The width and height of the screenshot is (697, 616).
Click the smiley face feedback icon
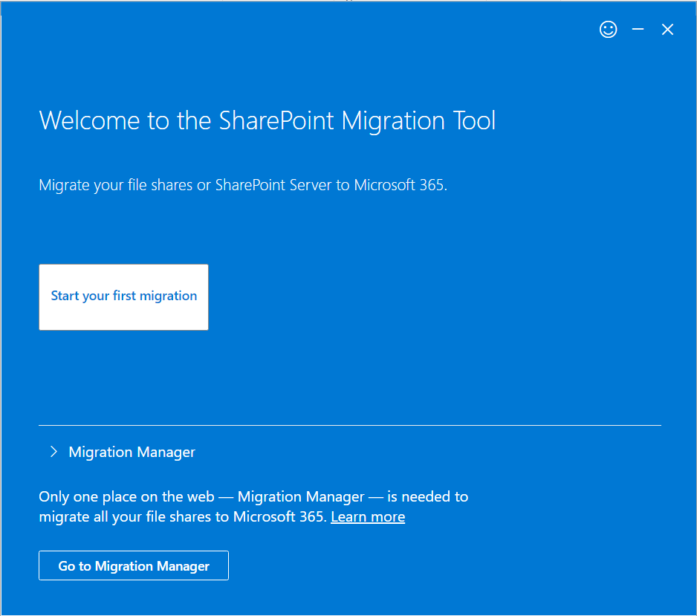click(608, 30)
